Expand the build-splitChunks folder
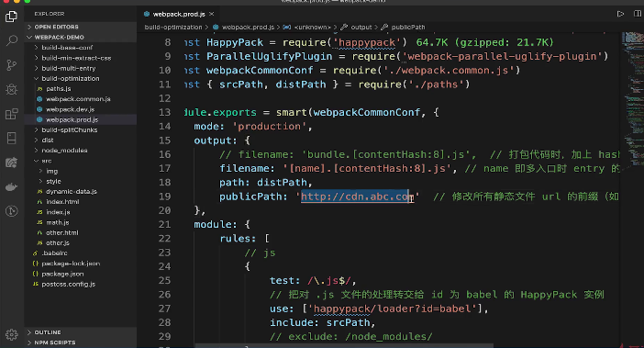 click(x=70, y=129)
